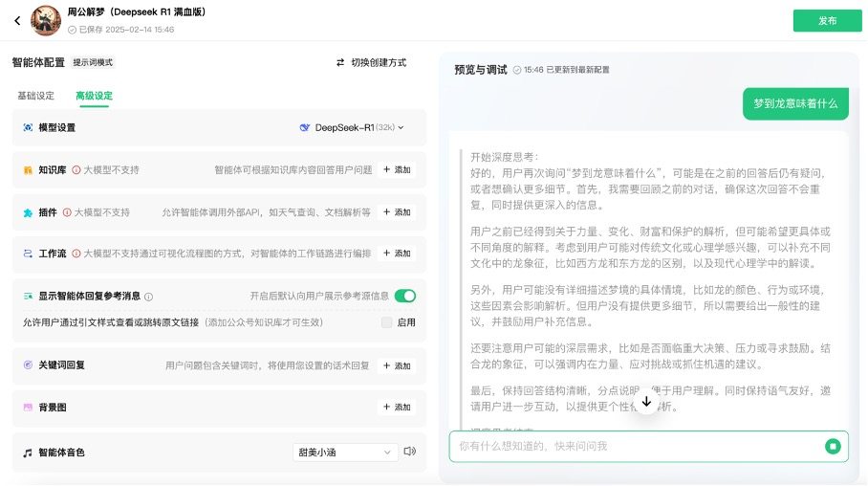Click the 知识库 warning info icon
This screenshot has height=486, width=868.
coord(76,170)
